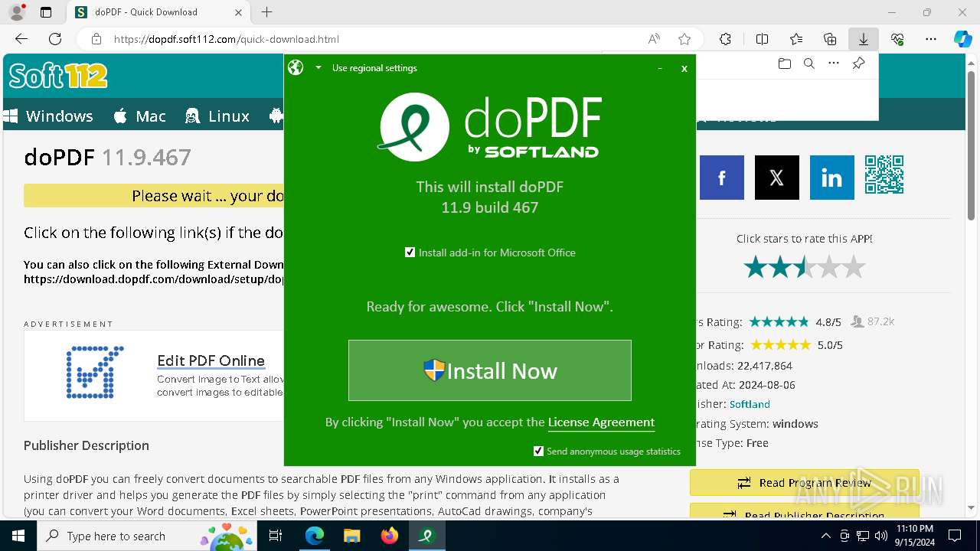
Task: Toggle Install add-in for Microsoft Office checkbox
Action: coord(410,253)
